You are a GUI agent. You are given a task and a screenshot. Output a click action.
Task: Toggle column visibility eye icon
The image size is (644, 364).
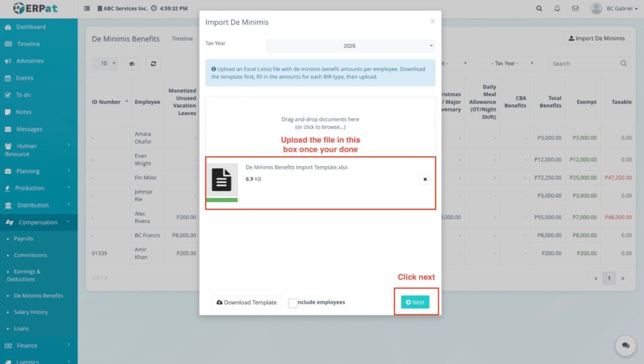click(x=132, y=64)
